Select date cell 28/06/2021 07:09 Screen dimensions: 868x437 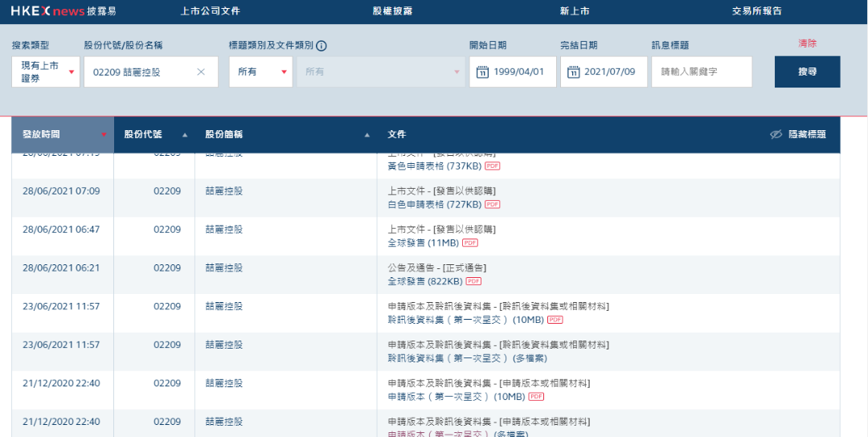coord(61,191)
